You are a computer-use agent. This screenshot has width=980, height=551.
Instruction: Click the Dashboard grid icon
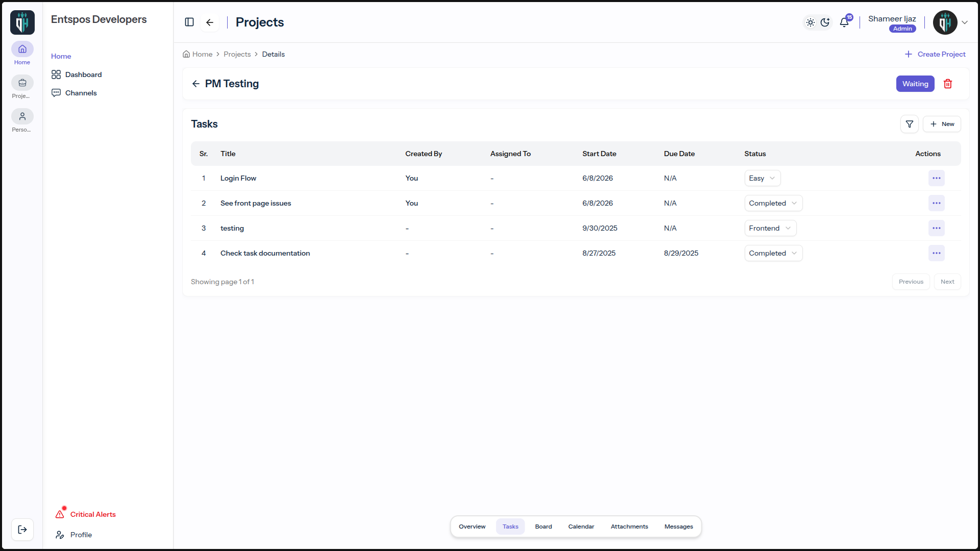click(56, 74)
